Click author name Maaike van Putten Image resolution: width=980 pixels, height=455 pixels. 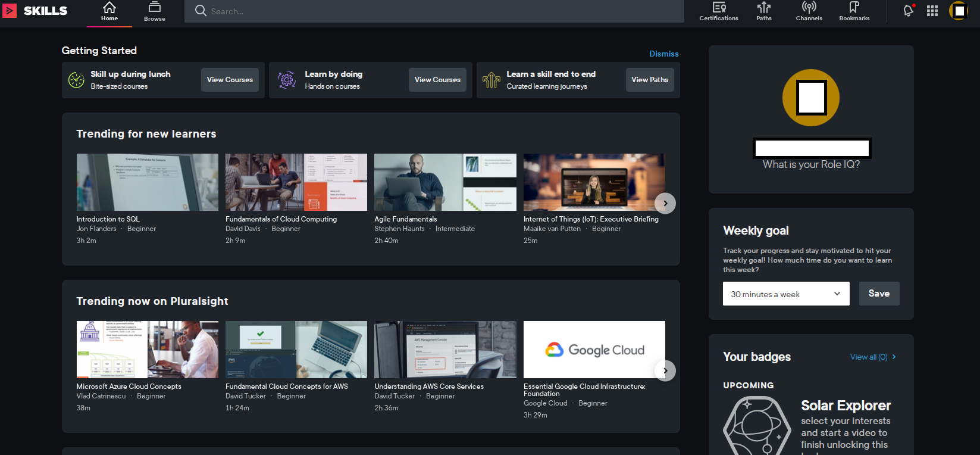pyautogui.click(x=552, y=229)
